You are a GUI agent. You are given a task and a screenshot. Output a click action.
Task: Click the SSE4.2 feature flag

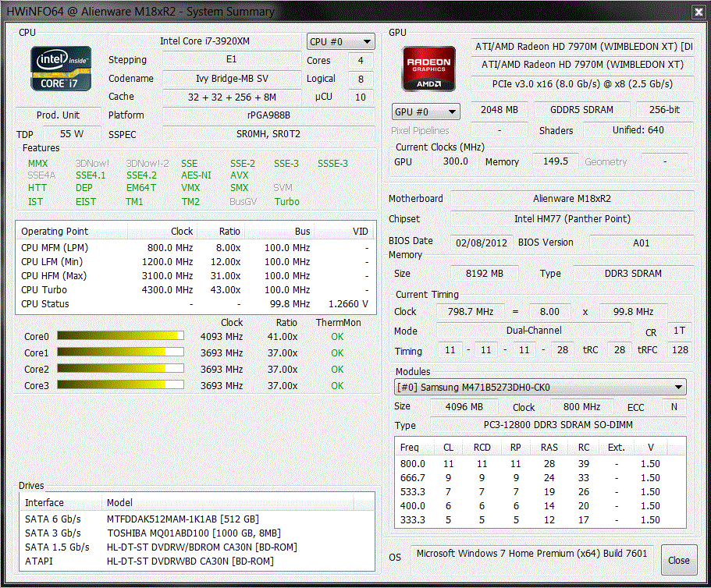tap(141, 175)
